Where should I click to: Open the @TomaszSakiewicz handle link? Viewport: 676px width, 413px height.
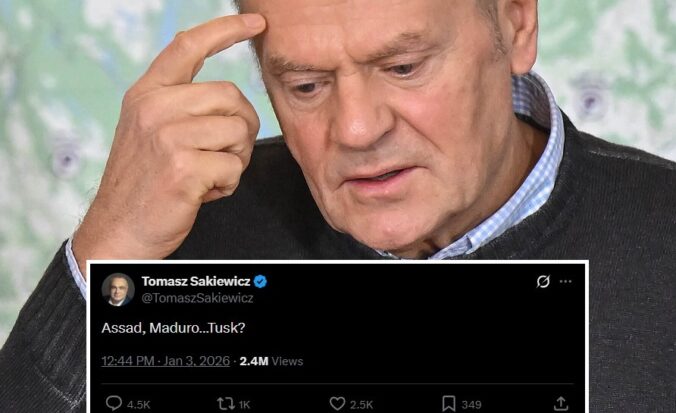(197, 298)
